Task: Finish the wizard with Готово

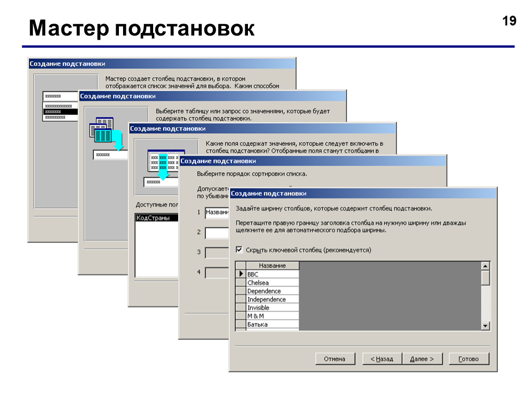Action: point(469,359)
